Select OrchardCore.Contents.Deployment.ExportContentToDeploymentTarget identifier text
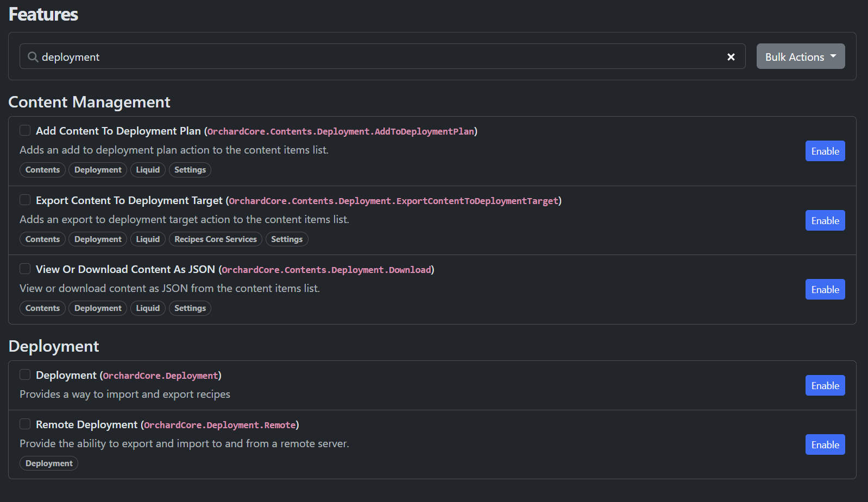This screenshot has width=868, height=502. (394, 201)
